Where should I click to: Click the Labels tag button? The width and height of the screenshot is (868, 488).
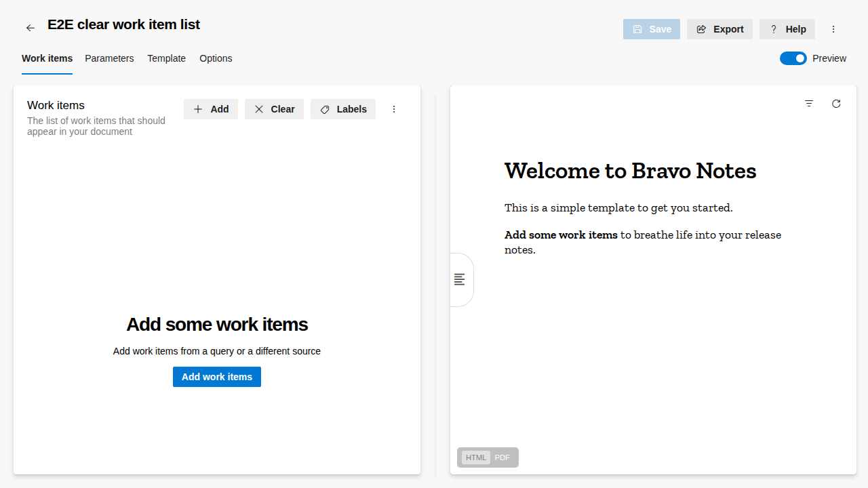pyautogui.click(x=343, y=109)
